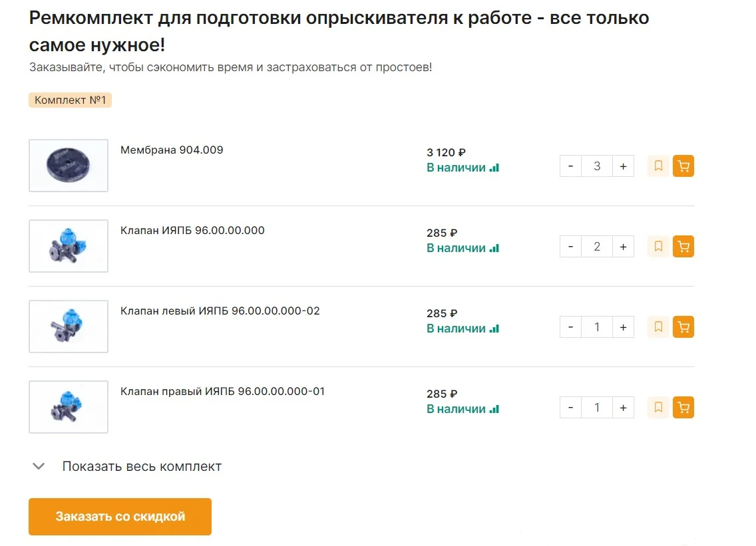Bookmark the Мембрана 904.009 item
The height and width of the screenshot is (546, 756).
pos(658,166)
